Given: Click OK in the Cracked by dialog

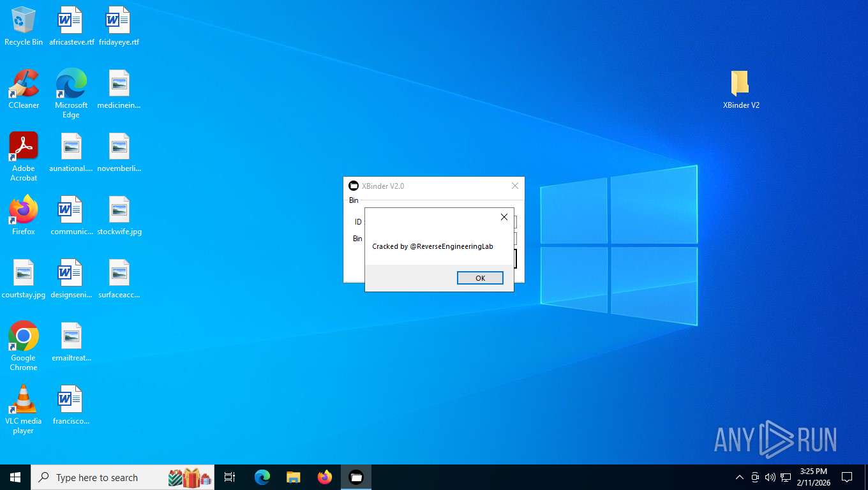Looking at the screenshot, I should 480,278.
